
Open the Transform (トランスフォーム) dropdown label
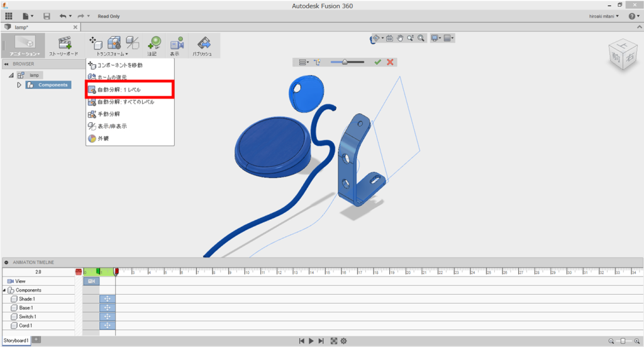112,54
